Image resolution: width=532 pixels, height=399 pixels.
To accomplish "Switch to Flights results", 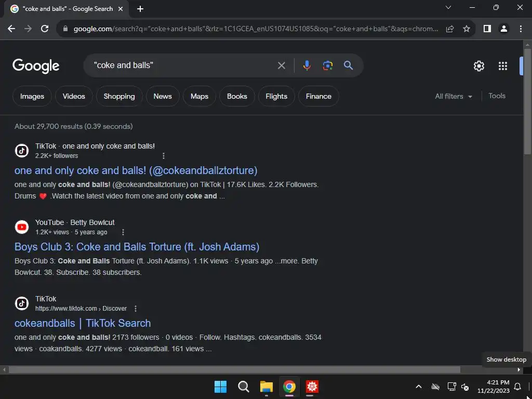I will tap(276, 96).
